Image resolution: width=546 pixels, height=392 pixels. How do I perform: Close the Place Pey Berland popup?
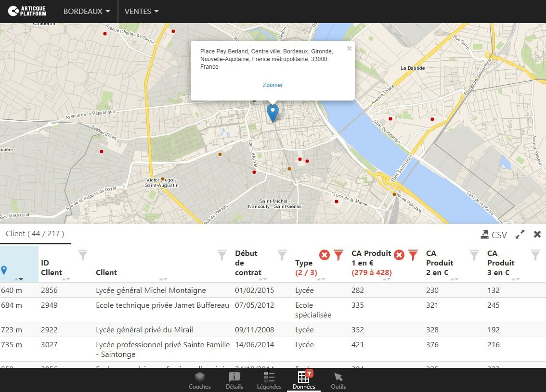click(349, 49)
